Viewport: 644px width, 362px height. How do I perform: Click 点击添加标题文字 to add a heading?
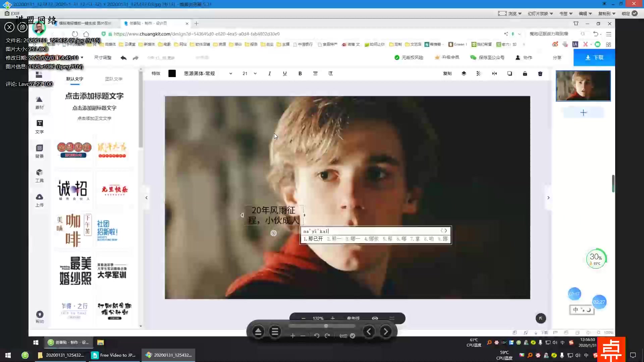[x=94, y=96]
